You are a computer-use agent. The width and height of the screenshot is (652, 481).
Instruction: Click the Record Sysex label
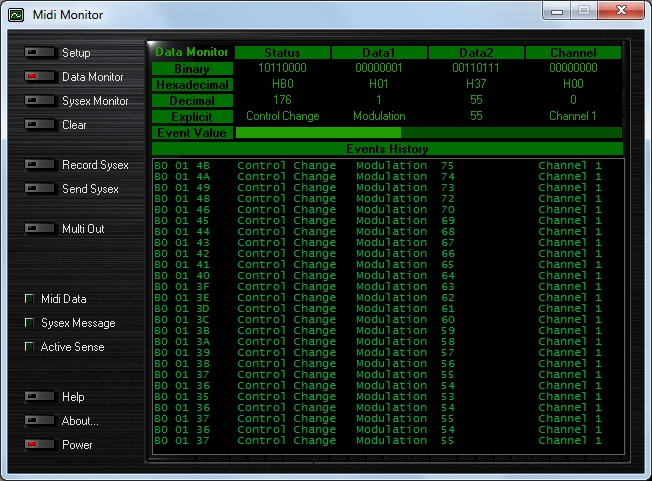95,165
